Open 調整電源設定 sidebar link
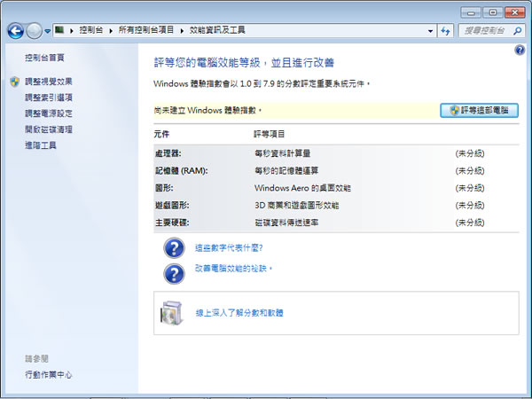Image resolution: width=532 pixels, height=399 pixels. pyautogui.click(x=49, y=113)
